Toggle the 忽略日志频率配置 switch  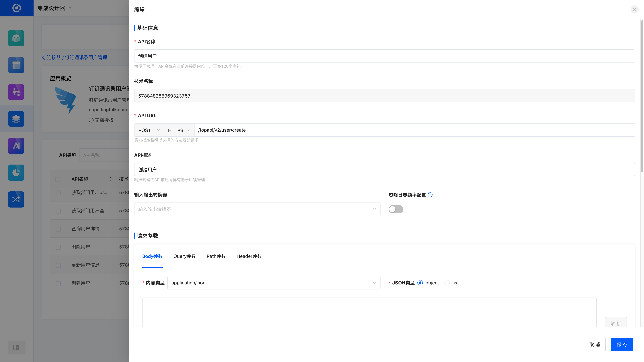pos(396,209)
